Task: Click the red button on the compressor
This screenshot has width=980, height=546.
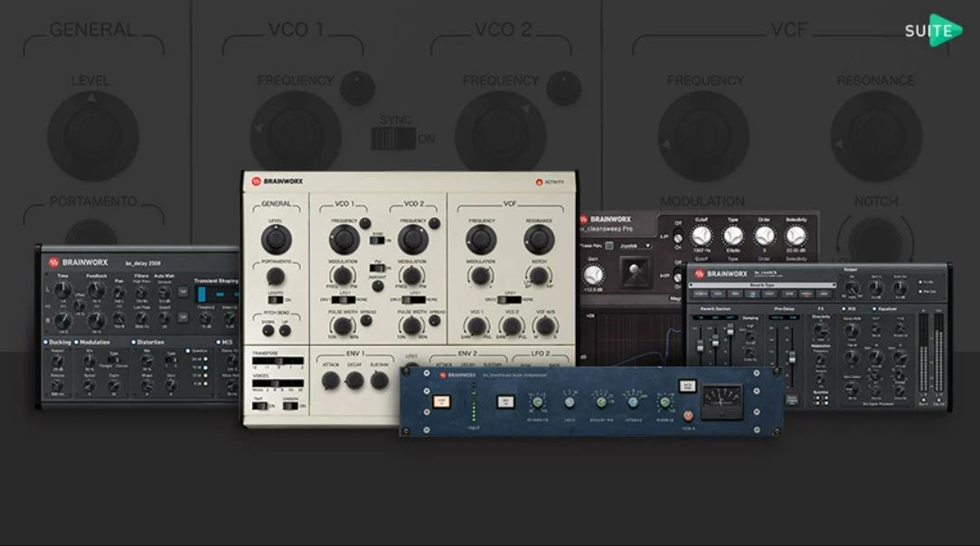Action: tap(688, 416)
